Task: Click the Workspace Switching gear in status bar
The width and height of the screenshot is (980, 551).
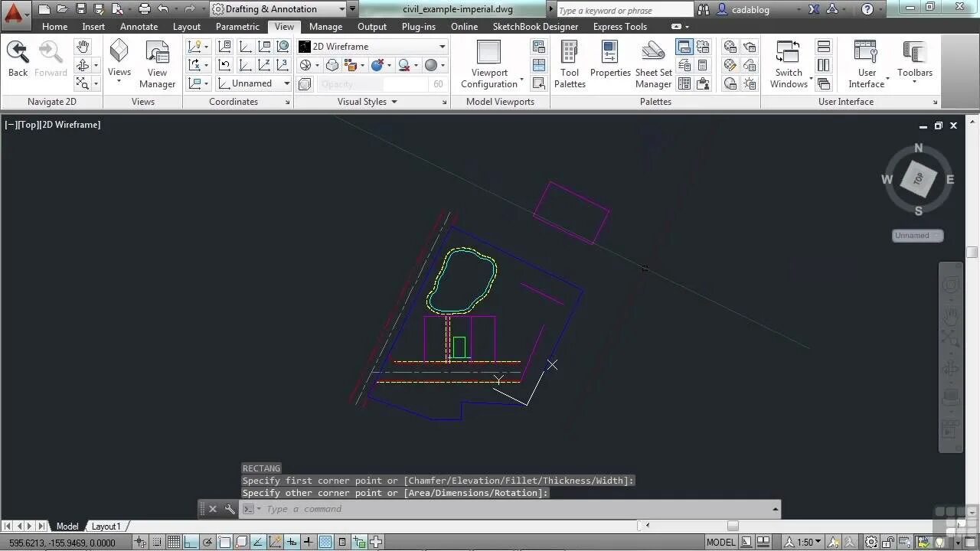Action: click(871, 542)
